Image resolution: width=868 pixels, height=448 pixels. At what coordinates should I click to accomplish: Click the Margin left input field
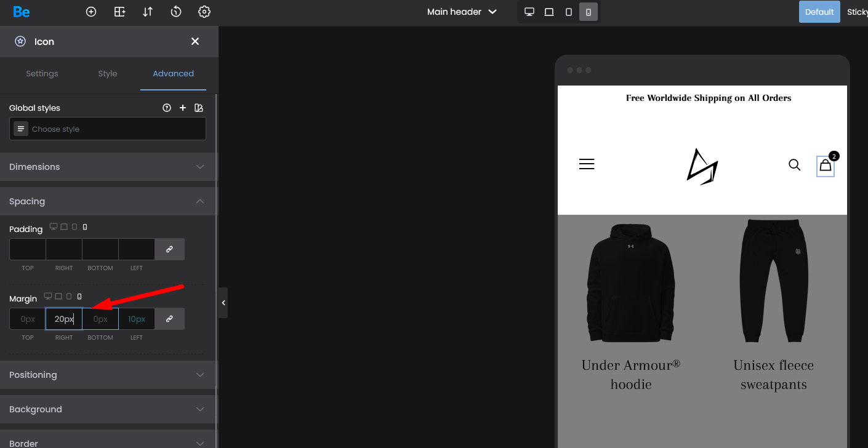[136, 319]
